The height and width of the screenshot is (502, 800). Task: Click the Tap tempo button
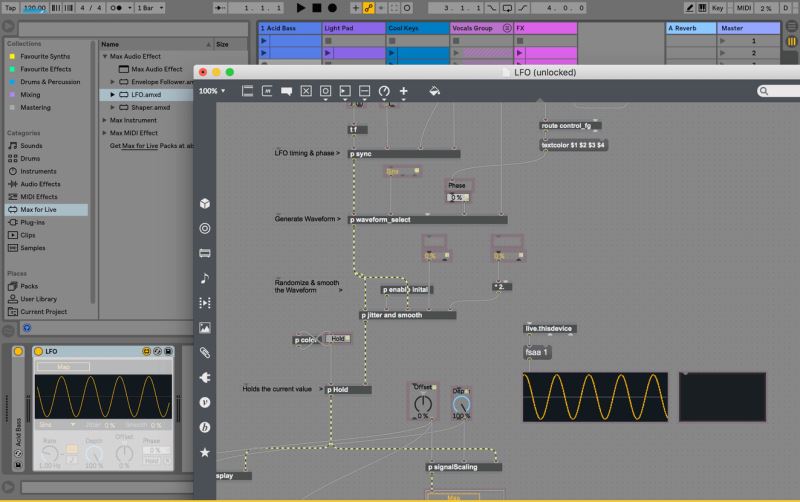pos(10,8)
